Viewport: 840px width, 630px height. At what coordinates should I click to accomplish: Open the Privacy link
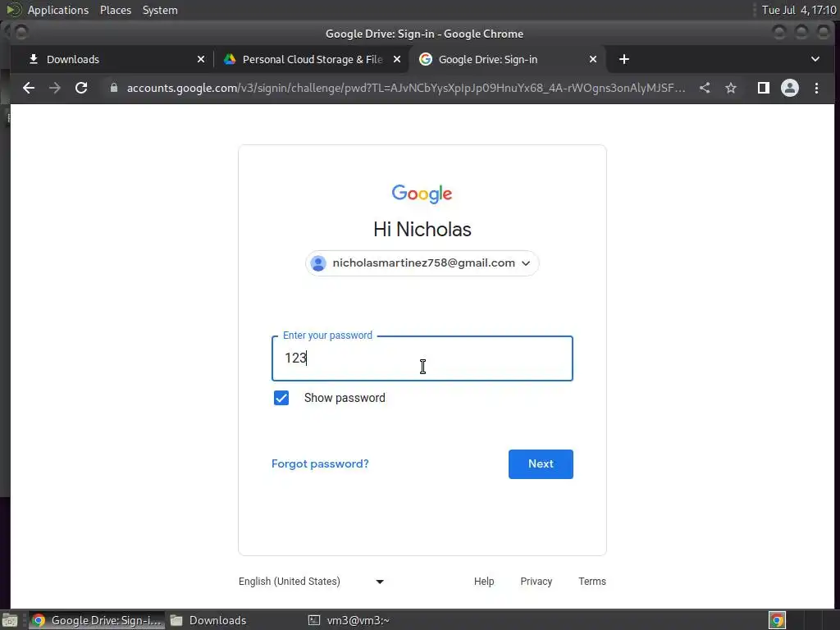tap(536, 582)
